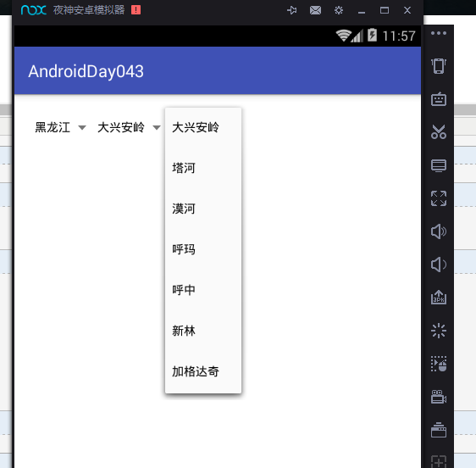This screenshot has height=468, width=476.
Task: Choose 呼中 in the dropdown list
Action: [203, 290]
